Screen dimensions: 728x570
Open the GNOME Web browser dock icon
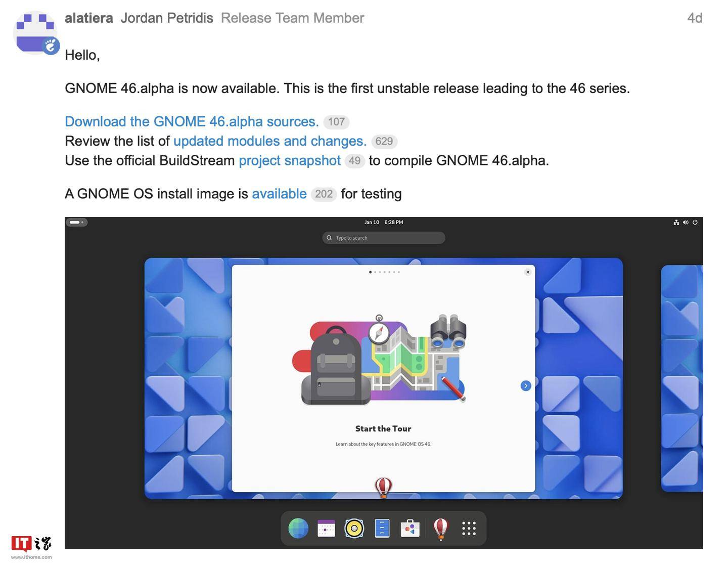(x=298, y=529)
